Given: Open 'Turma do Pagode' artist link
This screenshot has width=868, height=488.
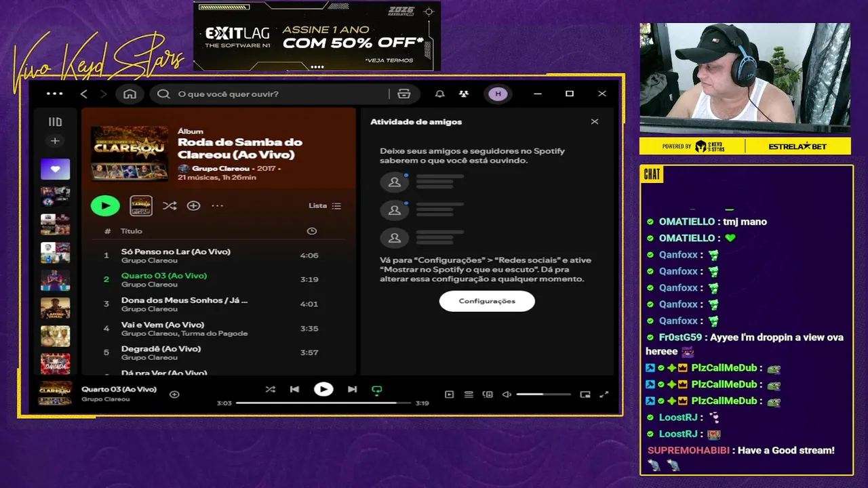Looking at the screenshot, I should [x=216, y=333].
